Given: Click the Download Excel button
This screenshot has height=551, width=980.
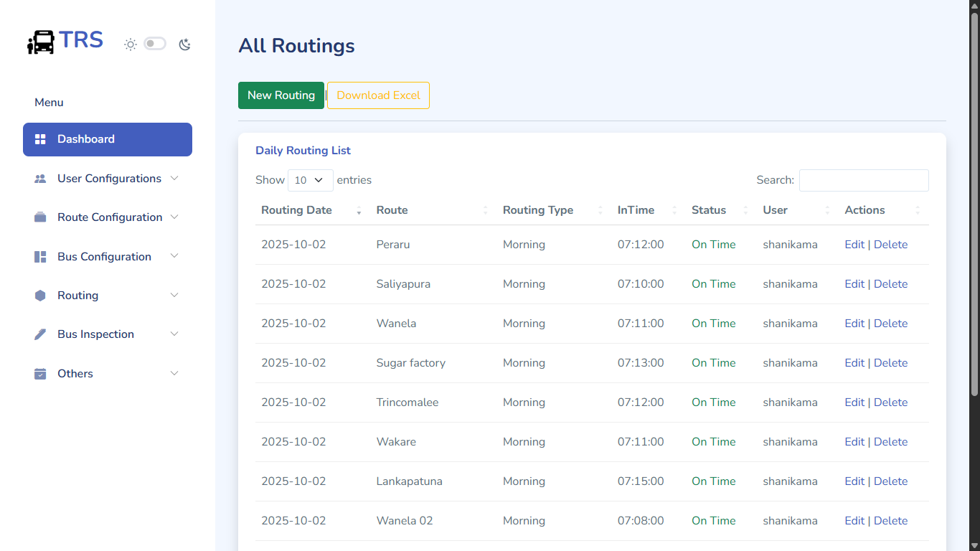Looking at the screenshot, I should 378,95.
